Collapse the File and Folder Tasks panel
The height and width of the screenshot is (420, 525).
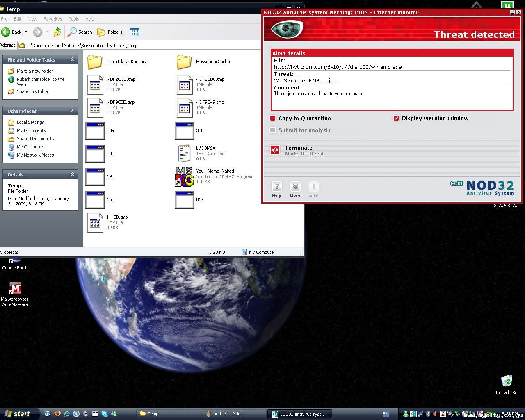click(72, 59)
